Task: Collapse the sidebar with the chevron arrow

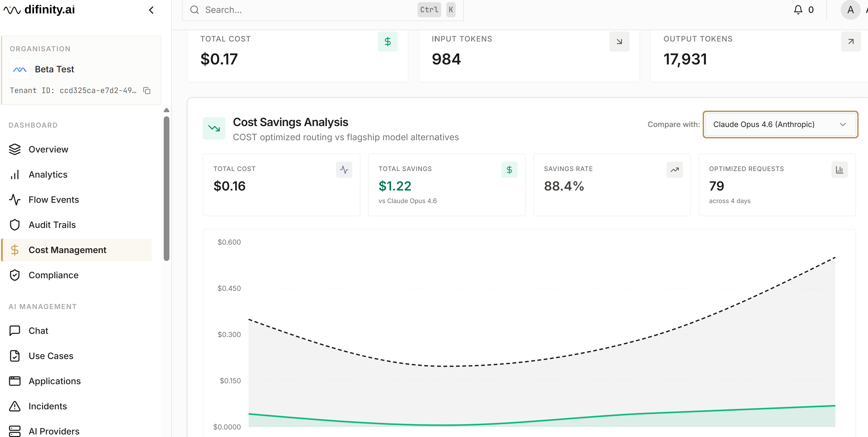Action: coord(151,10)
